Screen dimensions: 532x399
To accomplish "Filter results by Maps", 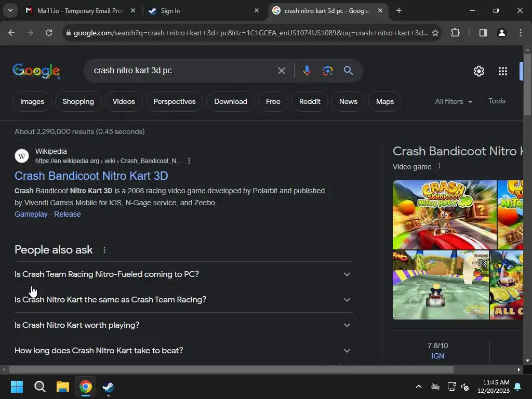I will (385, 101).
